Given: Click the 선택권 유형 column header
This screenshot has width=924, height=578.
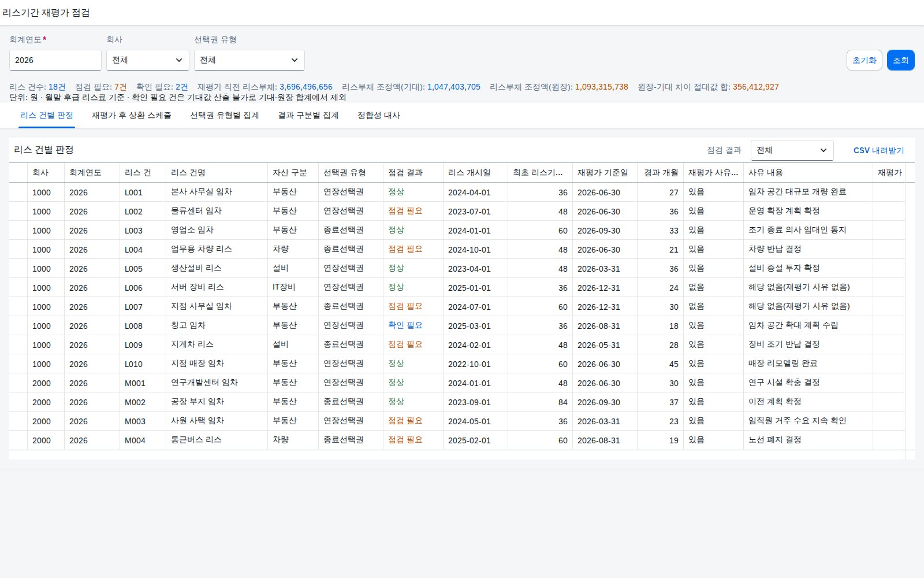Looking at the screenshot, I should [x=351, y=173].
